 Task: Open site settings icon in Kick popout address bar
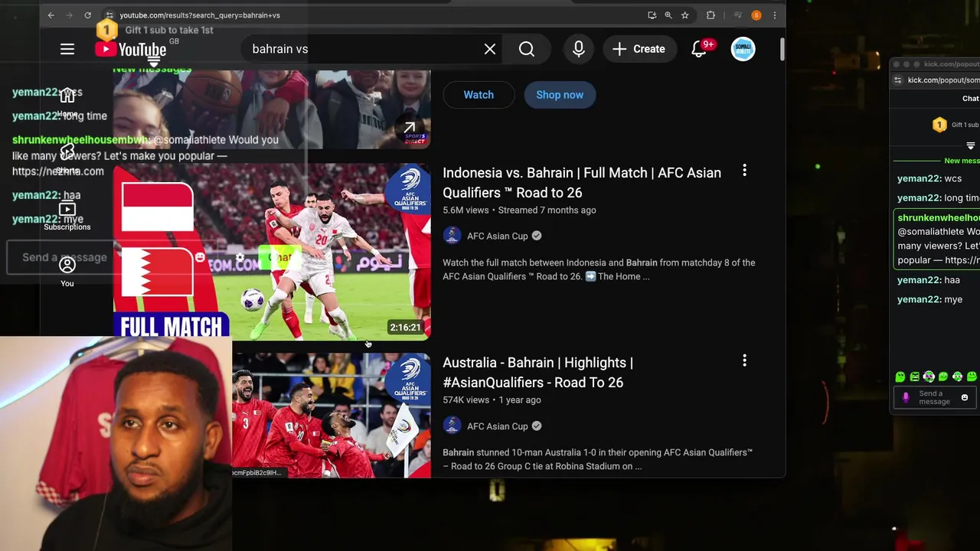[x=897, y=80]
